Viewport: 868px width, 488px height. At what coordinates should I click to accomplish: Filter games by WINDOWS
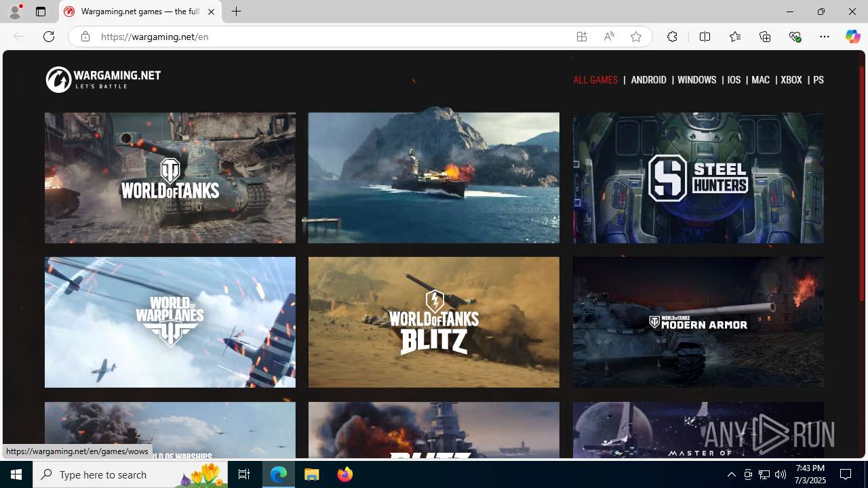click(x=696, y=80)
